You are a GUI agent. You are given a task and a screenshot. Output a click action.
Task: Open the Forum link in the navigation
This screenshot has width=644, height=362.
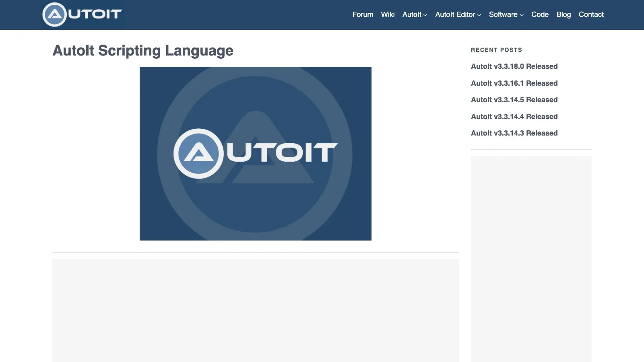[x=363, y=14]
